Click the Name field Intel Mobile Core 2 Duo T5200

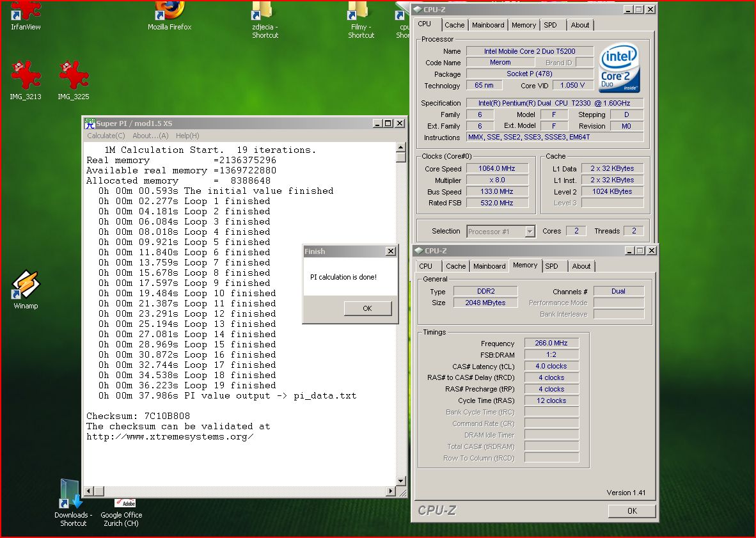530,51
